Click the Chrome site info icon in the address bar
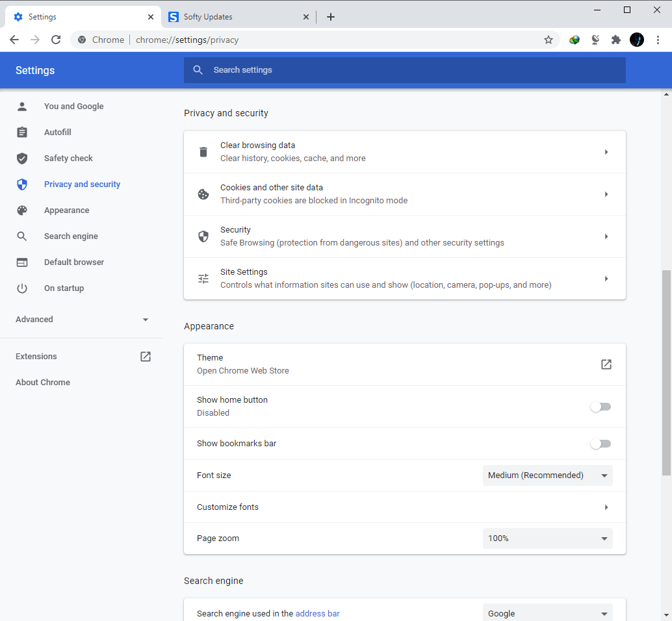 pos(82,40)
